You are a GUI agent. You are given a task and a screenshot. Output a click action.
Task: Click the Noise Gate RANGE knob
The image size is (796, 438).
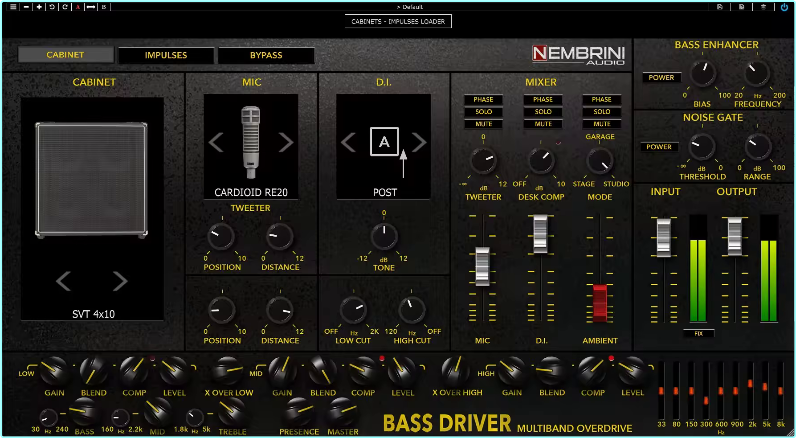[757, 148]
